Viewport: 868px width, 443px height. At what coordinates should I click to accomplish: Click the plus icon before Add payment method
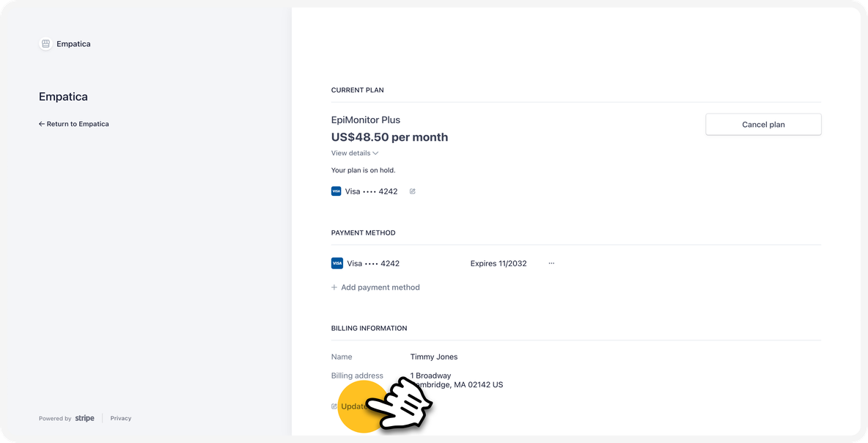click(334, 288)
